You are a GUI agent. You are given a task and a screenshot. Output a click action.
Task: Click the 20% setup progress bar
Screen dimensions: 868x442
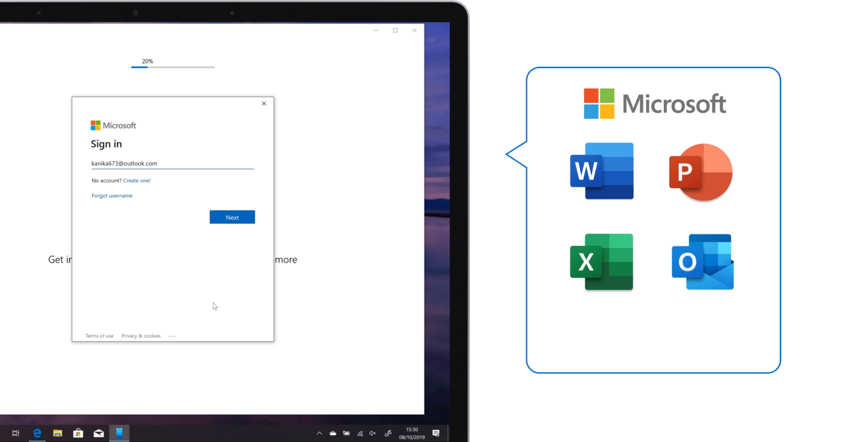pos(173,67)
